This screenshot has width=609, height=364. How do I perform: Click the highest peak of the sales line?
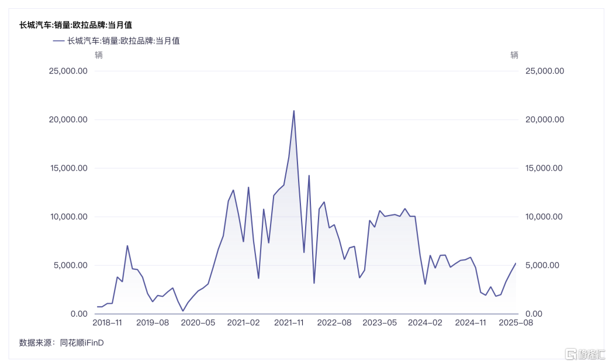coord(294,110)
